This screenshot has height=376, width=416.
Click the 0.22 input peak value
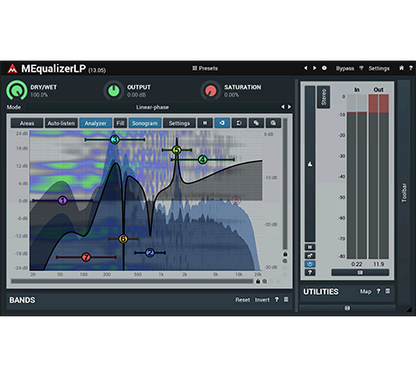click(357, 264)
